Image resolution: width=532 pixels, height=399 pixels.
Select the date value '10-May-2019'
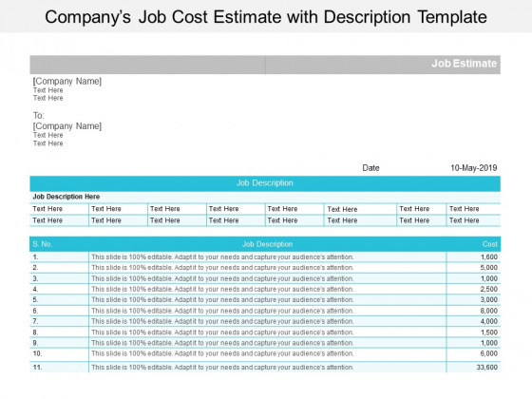pyautogui.click(x=474, y=168)
